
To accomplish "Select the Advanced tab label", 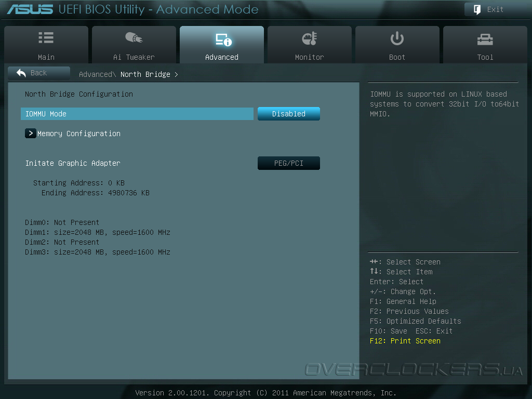I will (x=221, y=57).
